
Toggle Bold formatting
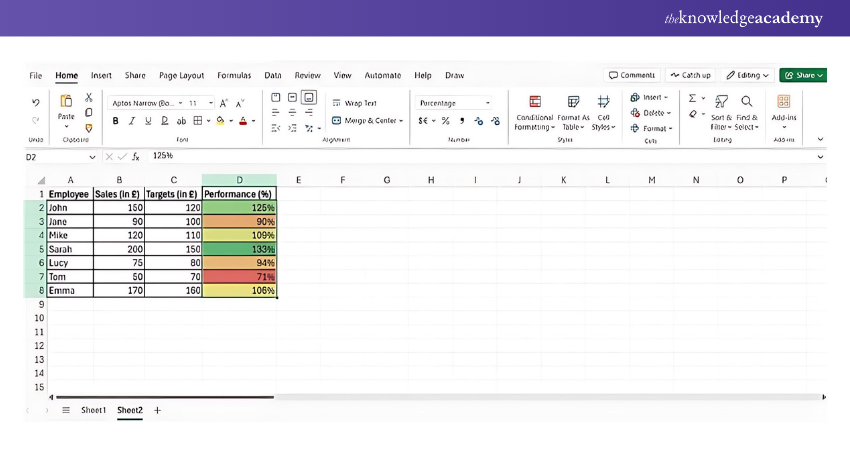click(116, 121)
